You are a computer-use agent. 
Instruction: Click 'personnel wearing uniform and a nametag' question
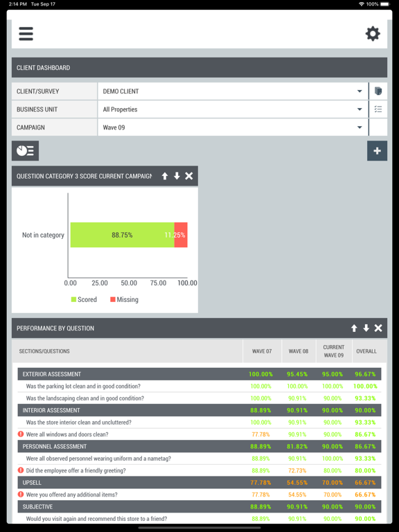click(98, 459)
